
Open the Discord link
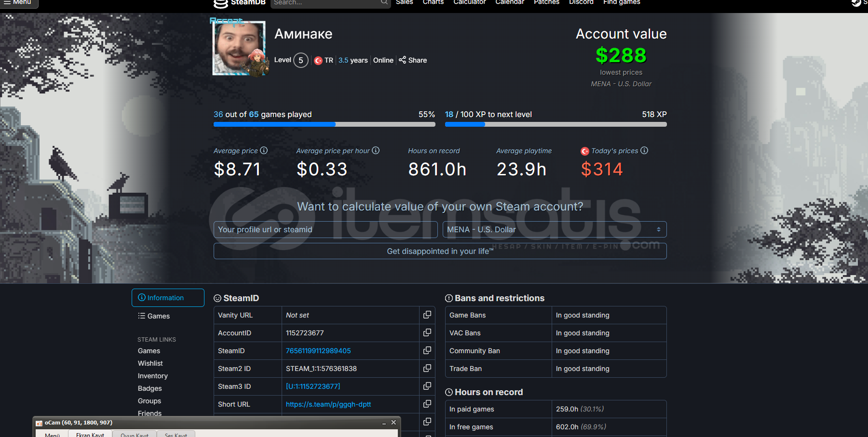click(x=581, y=2)
